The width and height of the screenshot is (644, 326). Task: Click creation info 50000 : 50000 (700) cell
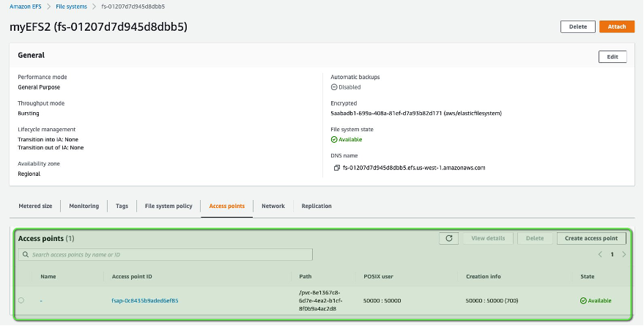492,301
